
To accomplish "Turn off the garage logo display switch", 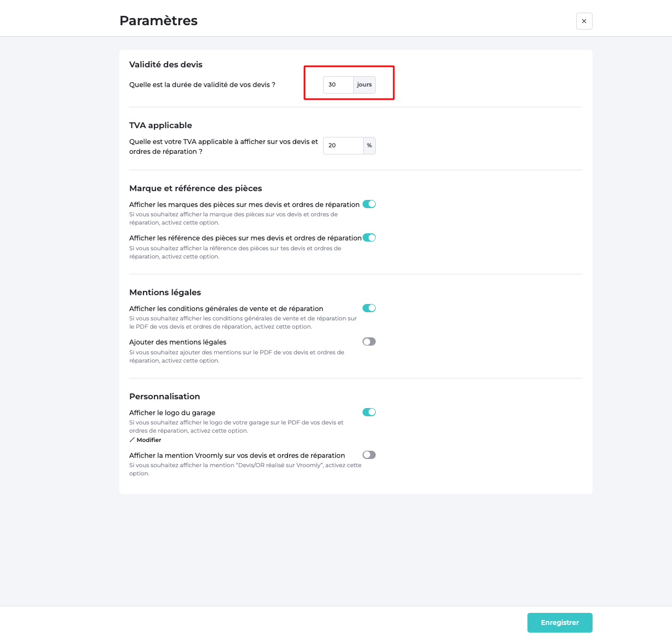I will (x=369, y=412).
